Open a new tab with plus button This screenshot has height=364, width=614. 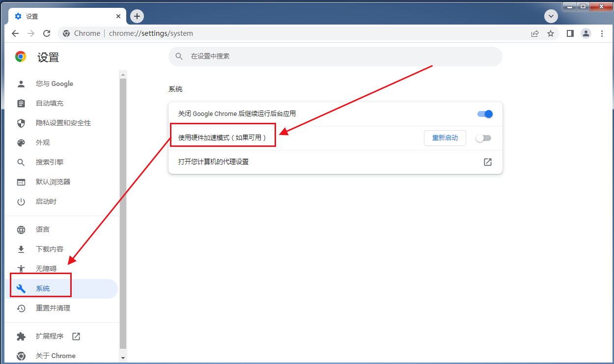(137, 16)
